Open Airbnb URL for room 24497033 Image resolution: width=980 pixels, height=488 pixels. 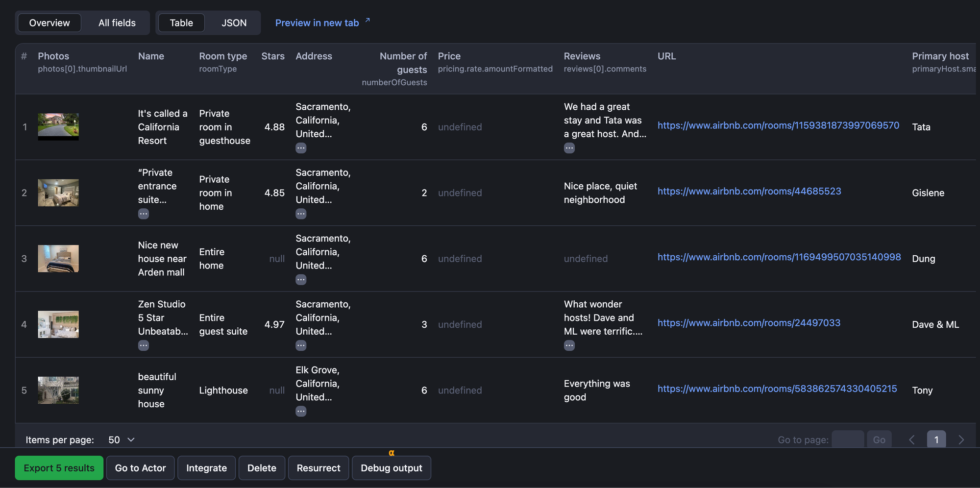[749, 323]
